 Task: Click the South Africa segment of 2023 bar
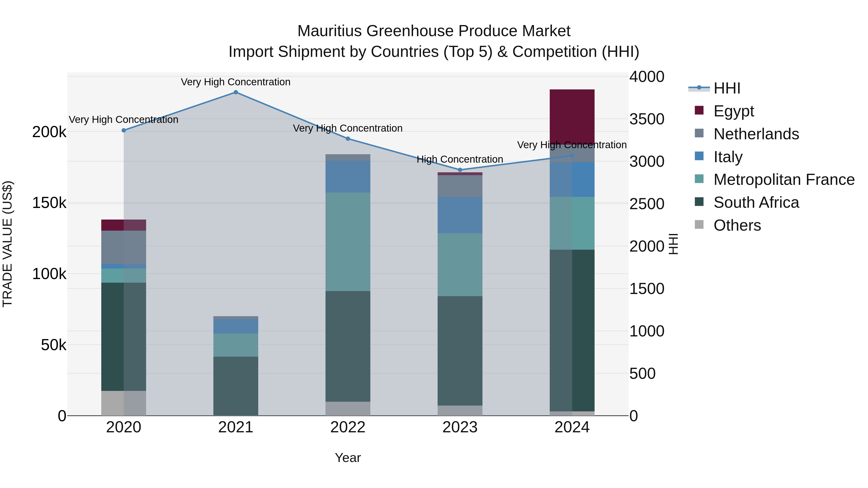point(460,351)
